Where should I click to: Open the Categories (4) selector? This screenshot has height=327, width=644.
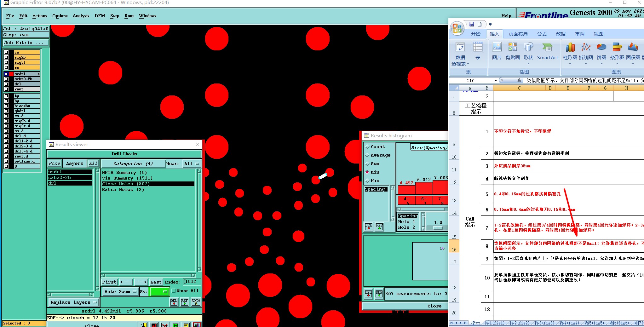pos(133,164)
